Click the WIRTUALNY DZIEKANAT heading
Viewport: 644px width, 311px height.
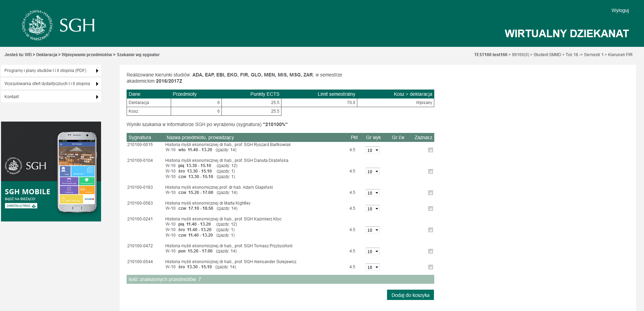click(x=567, y=33)
